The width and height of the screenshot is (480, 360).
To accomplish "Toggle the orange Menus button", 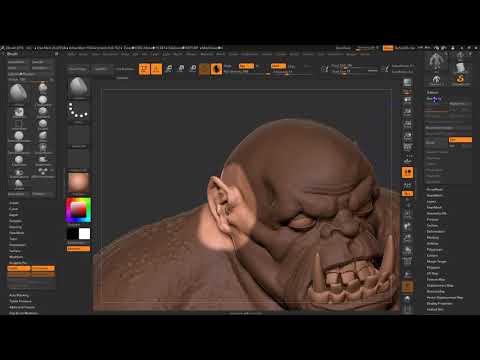I will coord(388,48).
